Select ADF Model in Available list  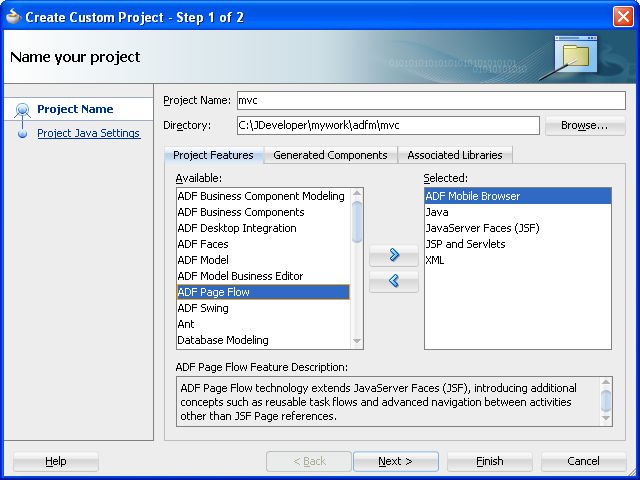coord(263,260)
